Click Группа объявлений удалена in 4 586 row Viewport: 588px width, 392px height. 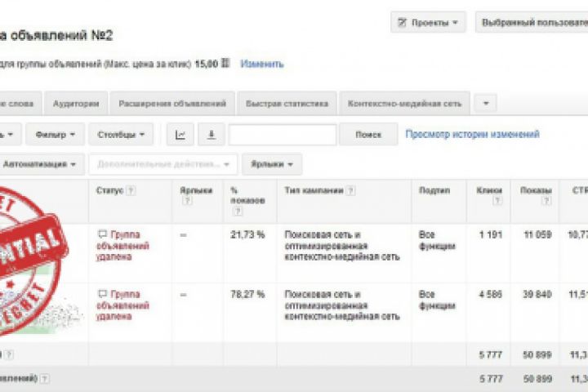(x=123, y=305)
